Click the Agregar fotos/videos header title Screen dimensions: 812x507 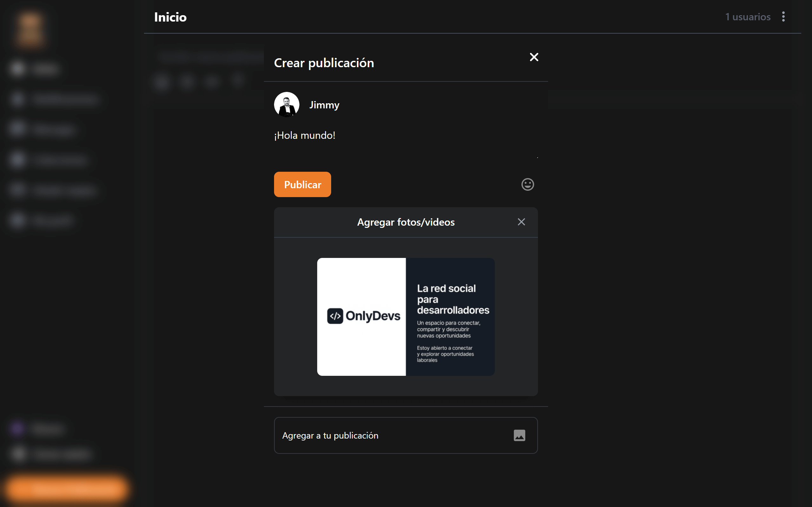[x=406, y=222]
